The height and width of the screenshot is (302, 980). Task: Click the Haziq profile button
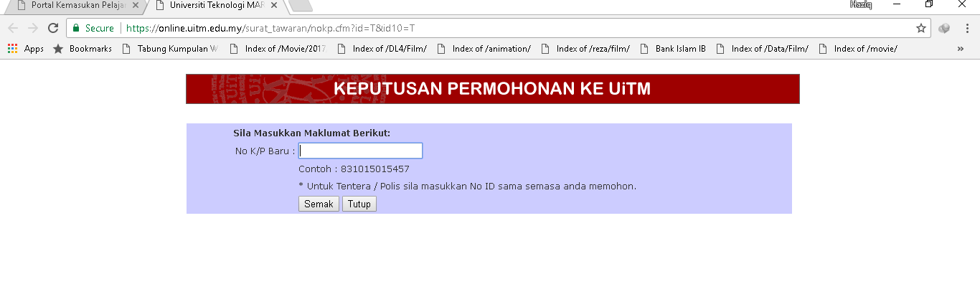point(860,4)
